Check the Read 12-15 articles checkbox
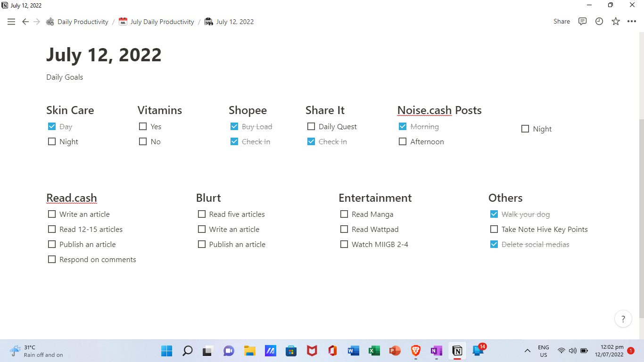This screenshot has width=644, height=362. tap(52, 229)
